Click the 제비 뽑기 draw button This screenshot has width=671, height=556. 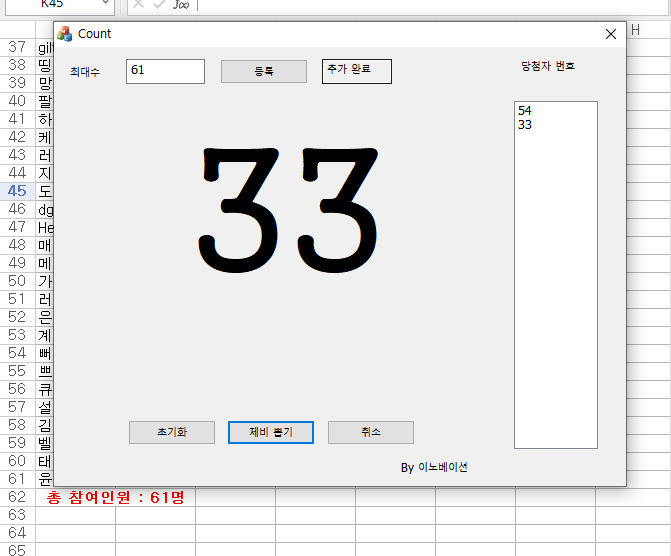[x=271, y=432]
